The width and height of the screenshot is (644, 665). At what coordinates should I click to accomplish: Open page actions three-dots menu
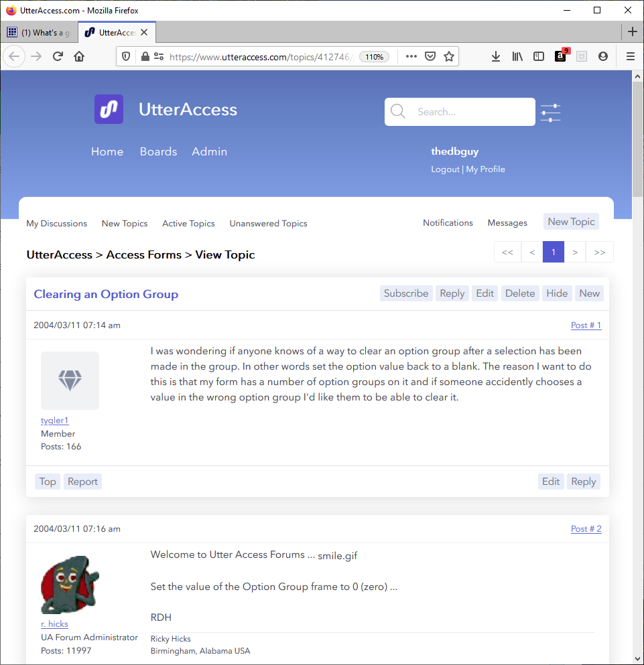pyautogui.click(x=411, y=56)
